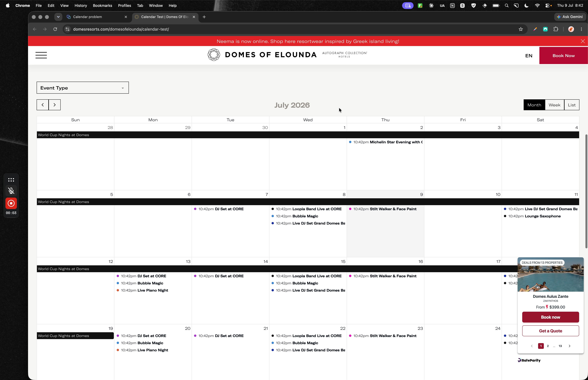
Task: Switch calendar to Week view
Action: [x=554, y=105]
